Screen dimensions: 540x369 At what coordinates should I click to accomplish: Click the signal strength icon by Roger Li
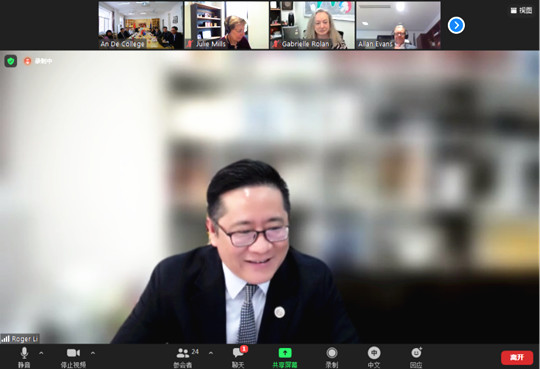point(5,339)
